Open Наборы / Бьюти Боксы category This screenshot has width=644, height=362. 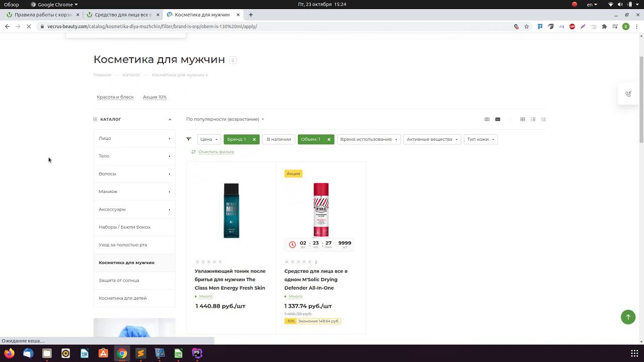[x=134, y=227]
